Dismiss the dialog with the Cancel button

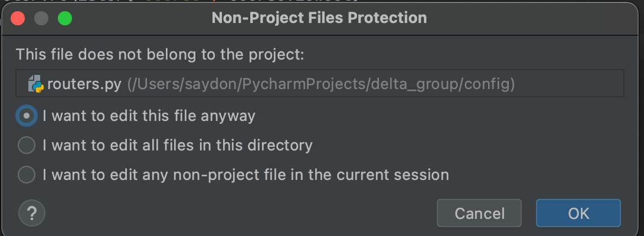click(x=479, y=213)
